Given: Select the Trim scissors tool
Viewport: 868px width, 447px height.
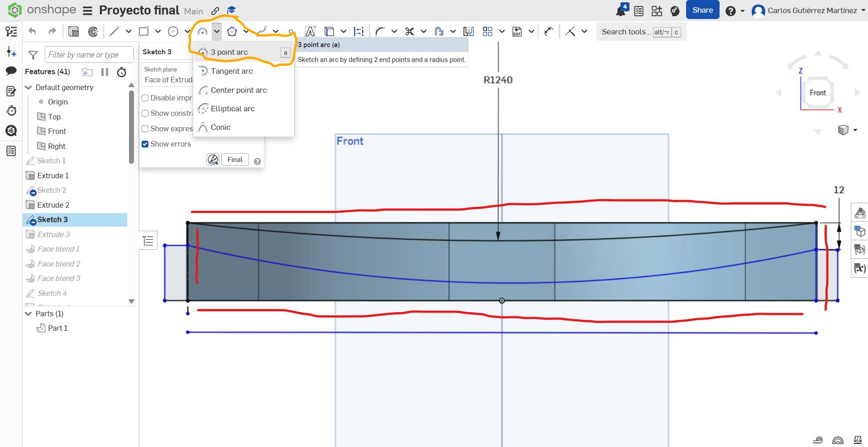Looking at the screenshot, I should (x=410, y=31).
